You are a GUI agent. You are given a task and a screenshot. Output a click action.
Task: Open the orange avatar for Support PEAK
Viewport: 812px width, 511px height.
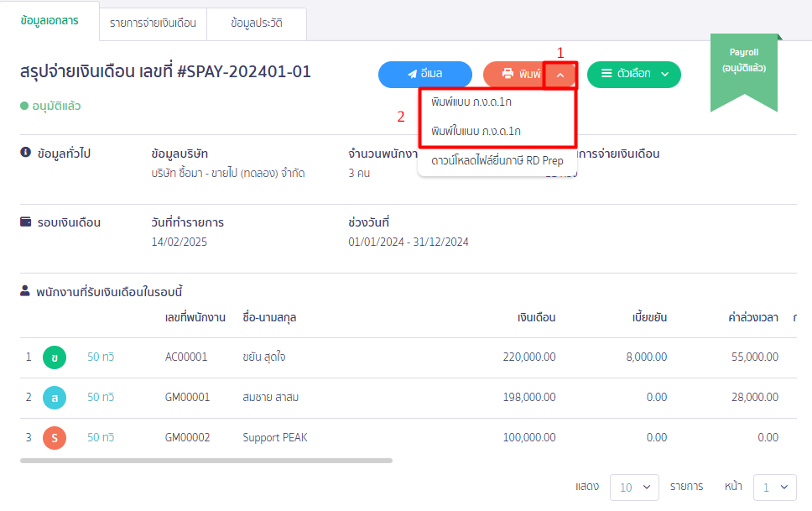coord(54,437)
